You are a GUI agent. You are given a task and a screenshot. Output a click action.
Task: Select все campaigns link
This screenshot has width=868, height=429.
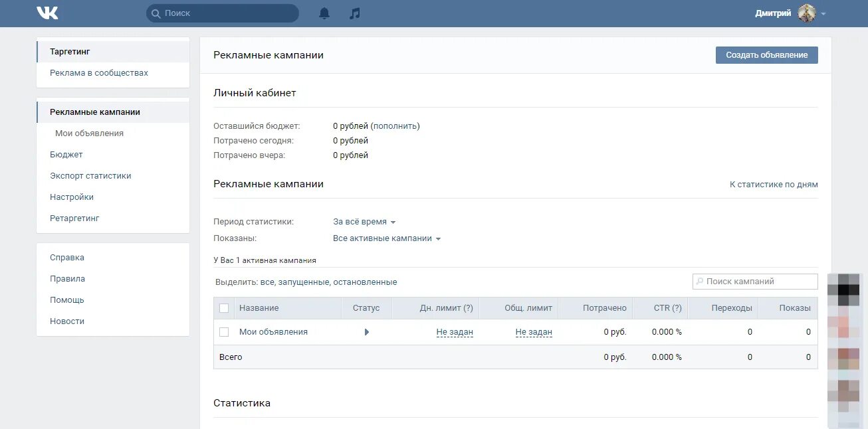267,282
